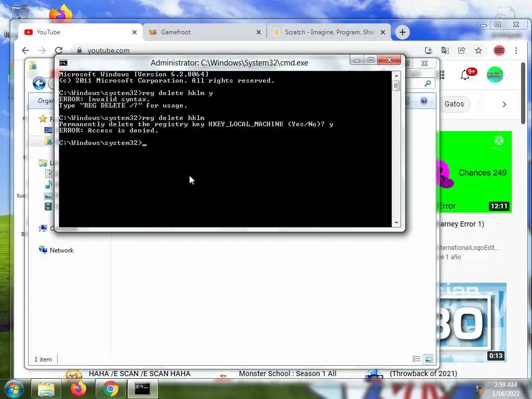The image size is (532, 399).
Task: Minimize the cmd.exe window
Action: click(356, 60)
